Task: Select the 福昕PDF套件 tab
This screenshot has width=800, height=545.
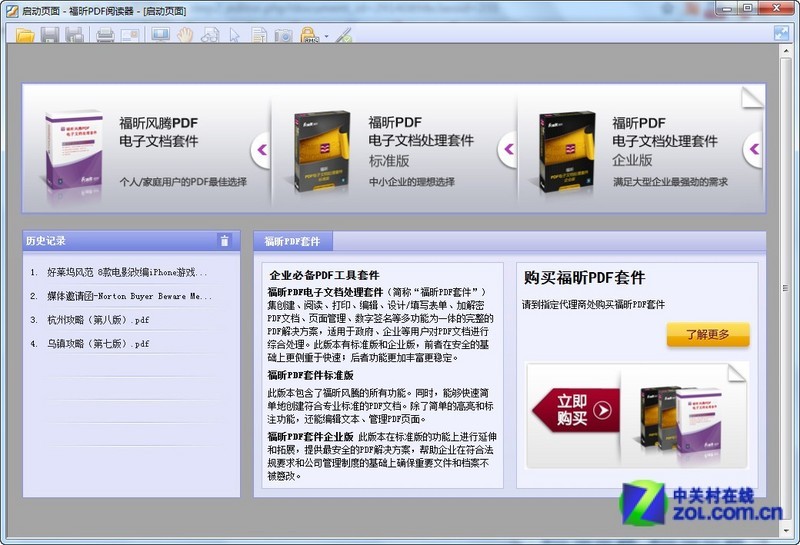Action: [293, 241]
